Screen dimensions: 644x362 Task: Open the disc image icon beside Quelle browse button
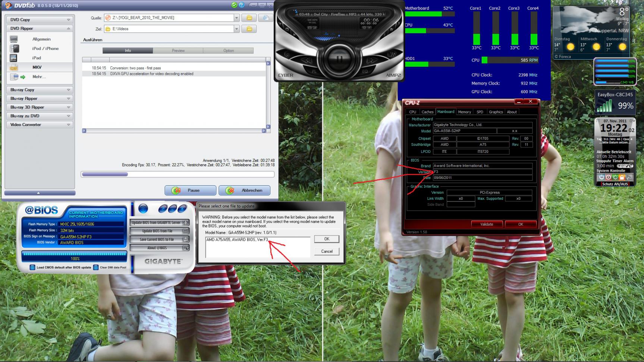[266, 18]
